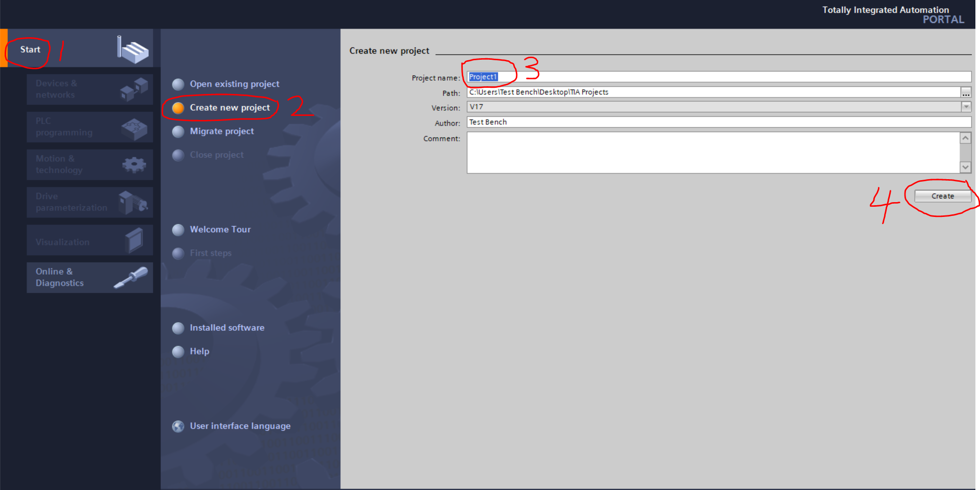Click the PORTAL title text
This screenshot has height=490, width=980.
pyautogui.click(x=943, y=19)
